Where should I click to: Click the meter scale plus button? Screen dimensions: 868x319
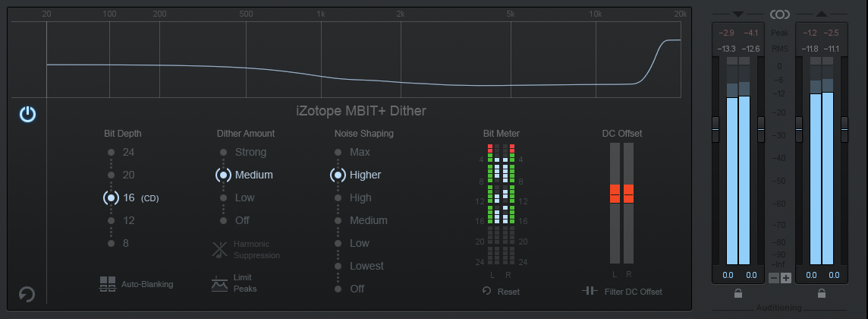785,278
